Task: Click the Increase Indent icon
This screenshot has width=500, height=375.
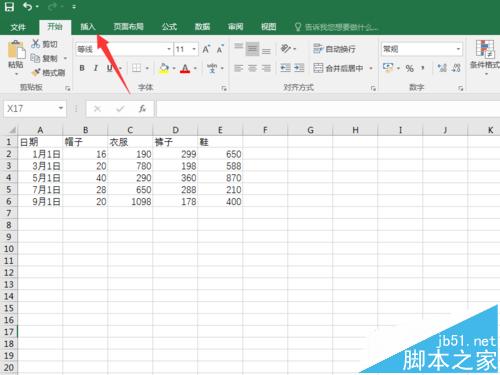Action: point(299,68)
